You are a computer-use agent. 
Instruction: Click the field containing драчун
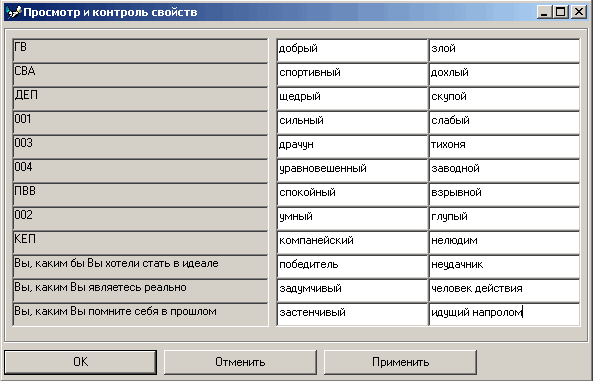[352, 146]
